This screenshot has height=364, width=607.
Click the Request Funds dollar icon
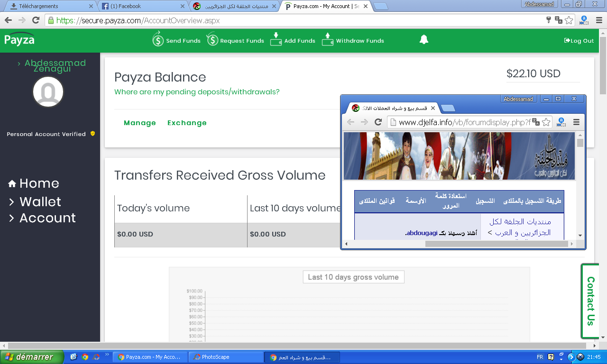click(x=212, y=39)
